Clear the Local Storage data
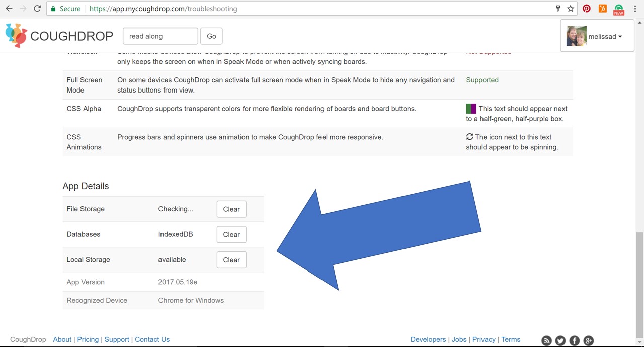 click(x=231, y=260)
